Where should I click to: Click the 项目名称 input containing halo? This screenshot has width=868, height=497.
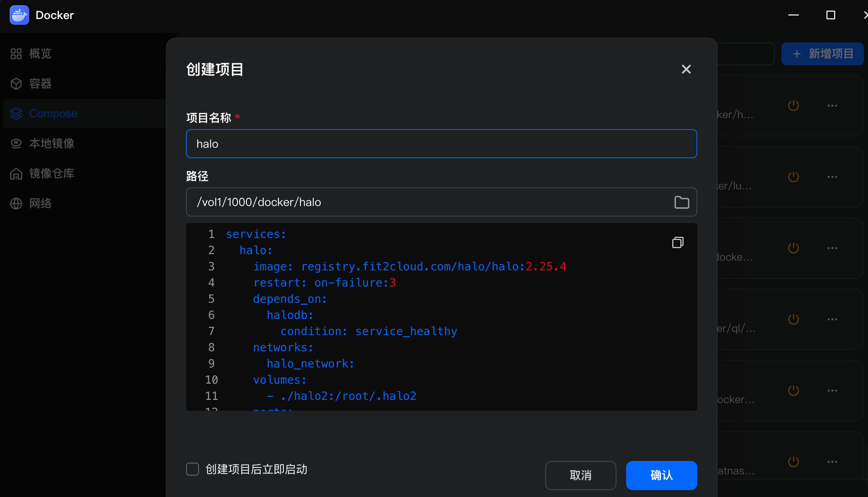click(441, 144)
